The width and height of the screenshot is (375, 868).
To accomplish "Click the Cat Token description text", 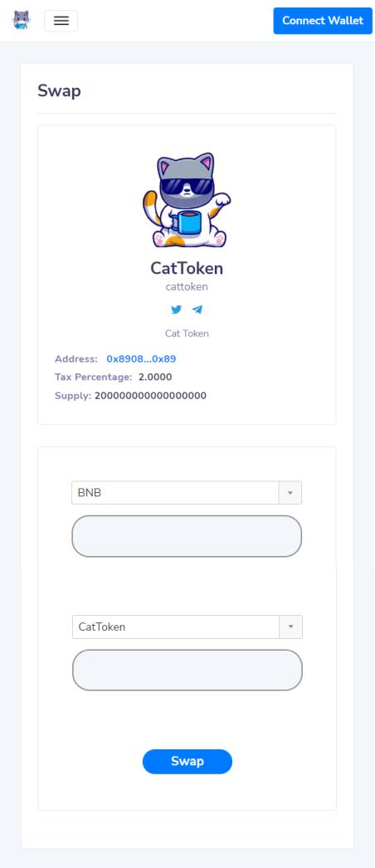I will coord(187,334).
